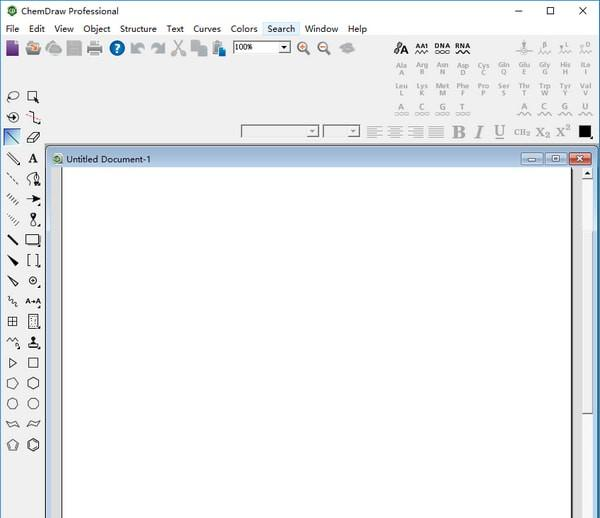Toggle Bold text formatting

459,132
